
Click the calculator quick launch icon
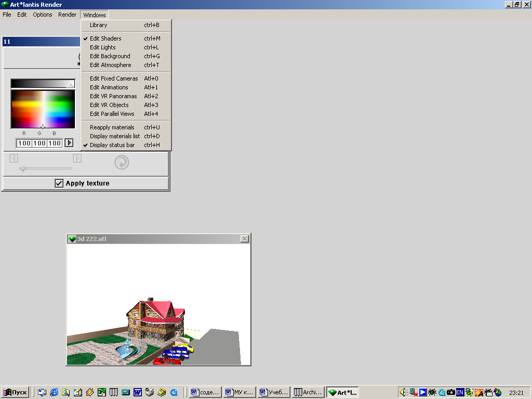point(126,392)
